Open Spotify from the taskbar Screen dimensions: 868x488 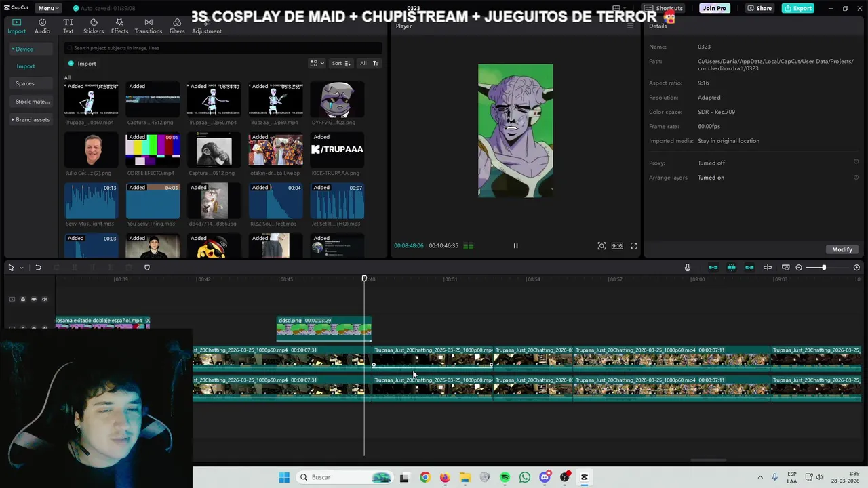pos(505,477)
